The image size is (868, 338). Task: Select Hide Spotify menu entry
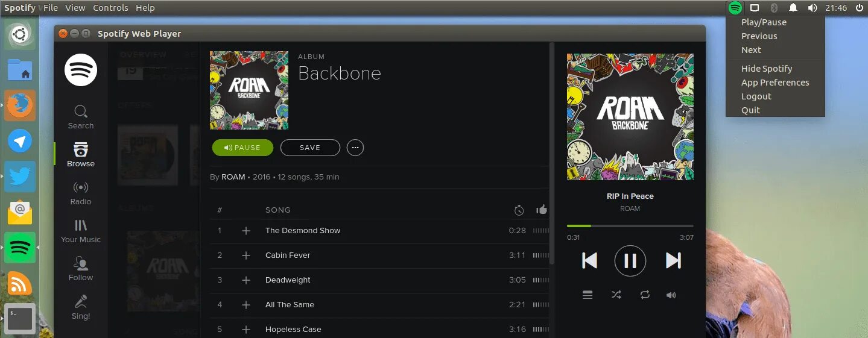(x=767, y=69)
